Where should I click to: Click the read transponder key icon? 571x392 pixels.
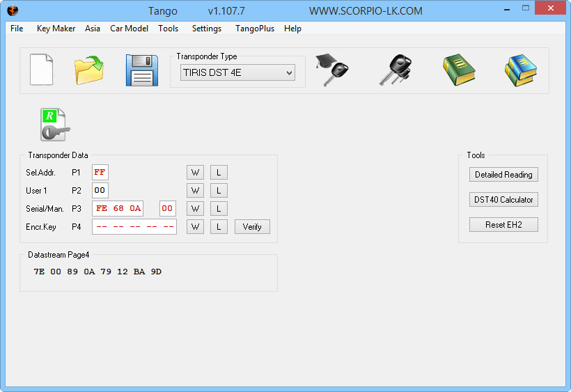click(55, 125)
